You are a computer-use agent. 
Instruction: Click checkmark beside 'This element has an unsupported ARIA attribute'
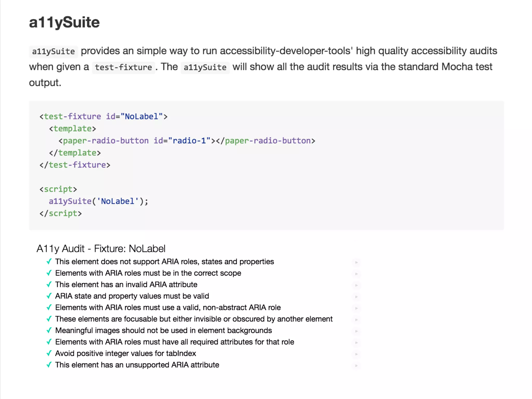pyautogui.click(x=49, y=365)
